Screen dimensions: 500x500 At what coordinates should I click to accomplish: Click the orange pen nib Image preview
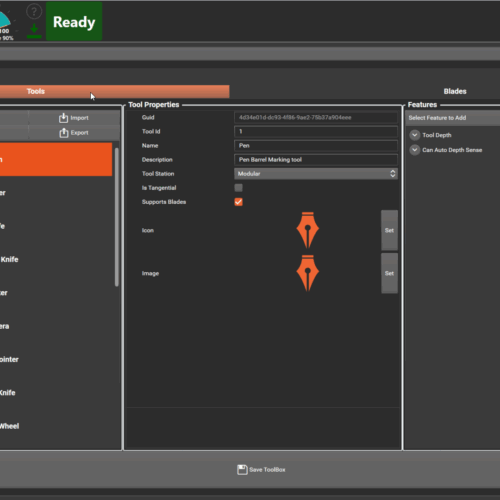tap(308, 273)
